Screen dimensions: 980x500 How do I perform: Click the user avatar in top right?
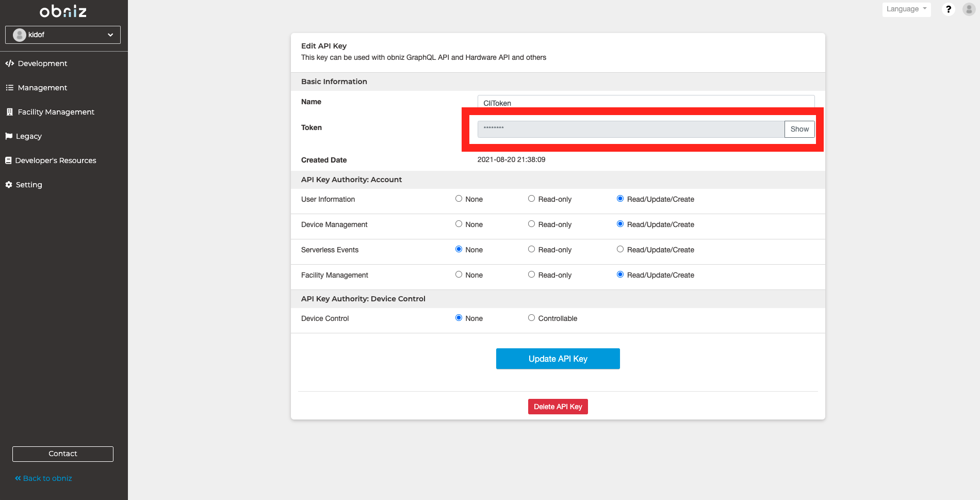point(969,9)
